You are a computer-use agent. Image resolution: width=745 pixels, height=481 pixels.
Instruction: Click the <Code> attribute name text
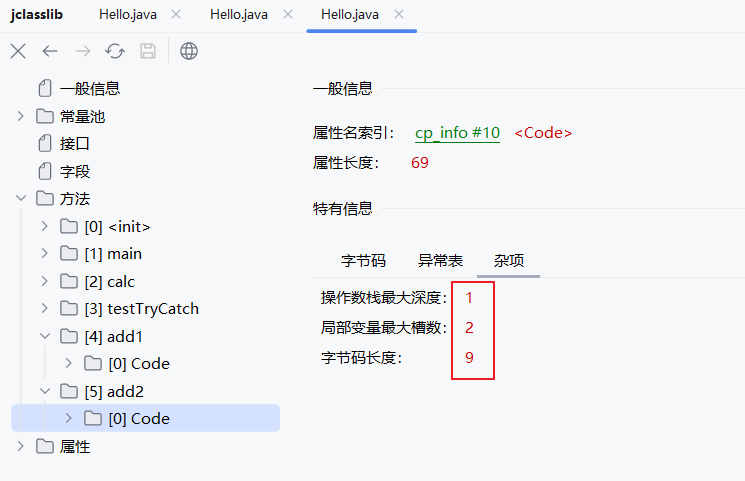coord(543,133)
